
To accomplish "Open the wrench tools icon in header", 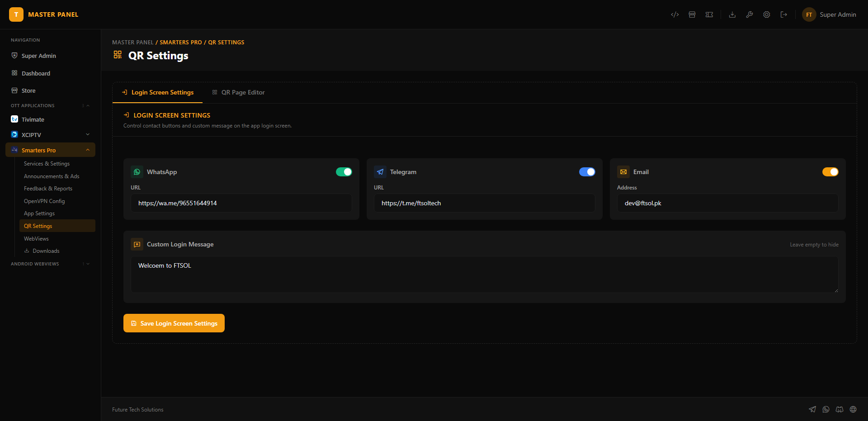I will 750,14.
